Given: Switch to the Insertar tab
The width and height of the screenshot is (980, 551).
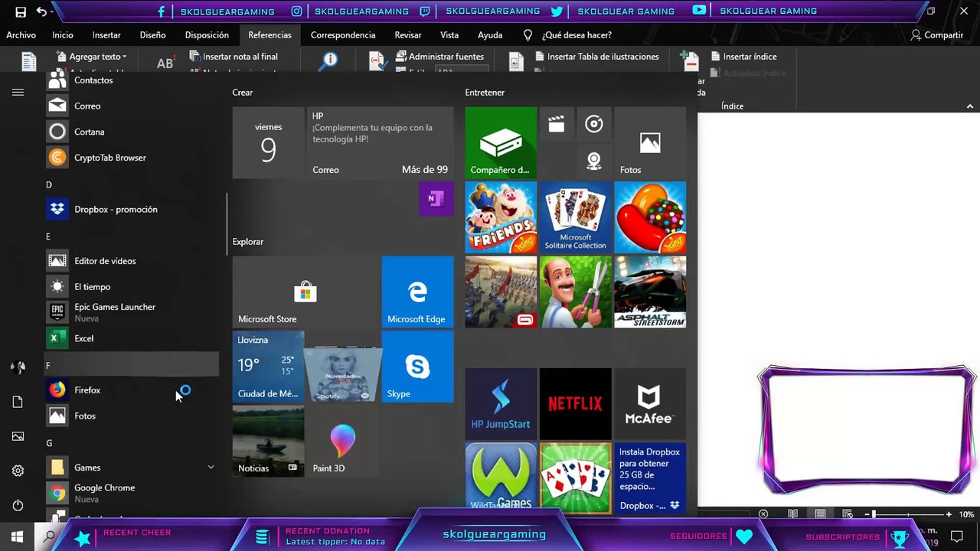Looking at the screenshot, I should [x=106, y=35].
